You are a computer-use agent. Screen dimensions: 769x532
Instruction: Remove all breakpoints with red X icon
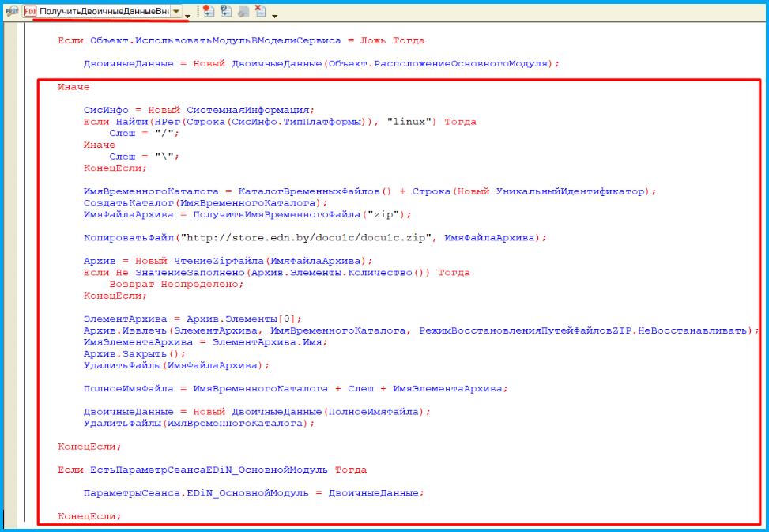point(261,11)
